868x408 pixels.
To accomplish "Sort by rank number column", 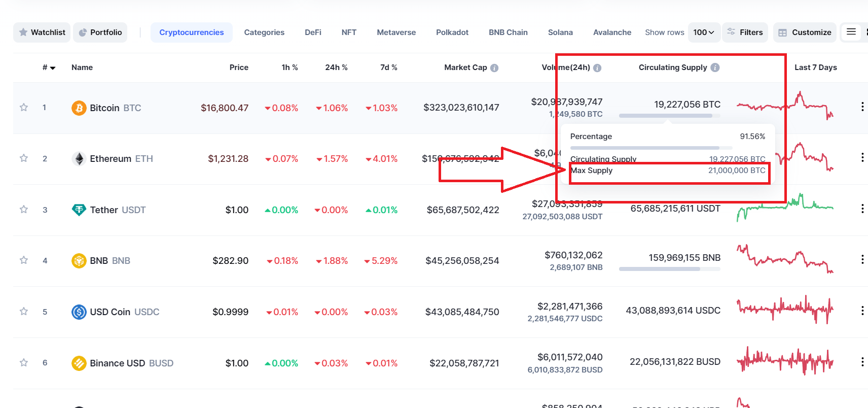I will pos(49,67).
